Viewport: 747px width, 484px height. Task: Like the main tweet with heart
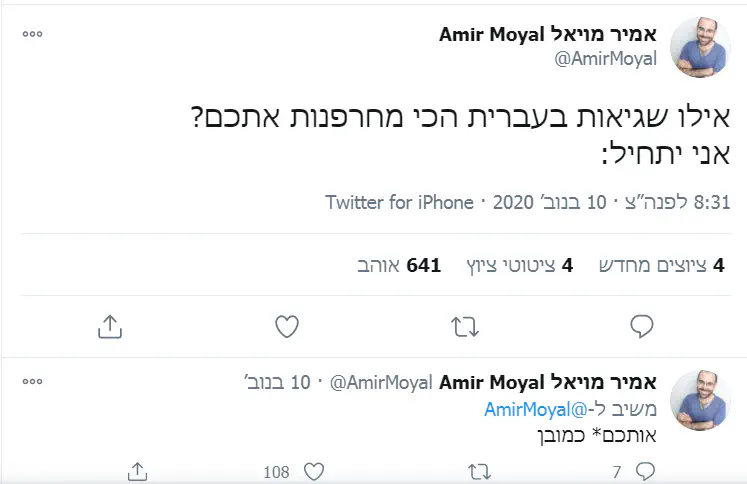coord(287,327)
